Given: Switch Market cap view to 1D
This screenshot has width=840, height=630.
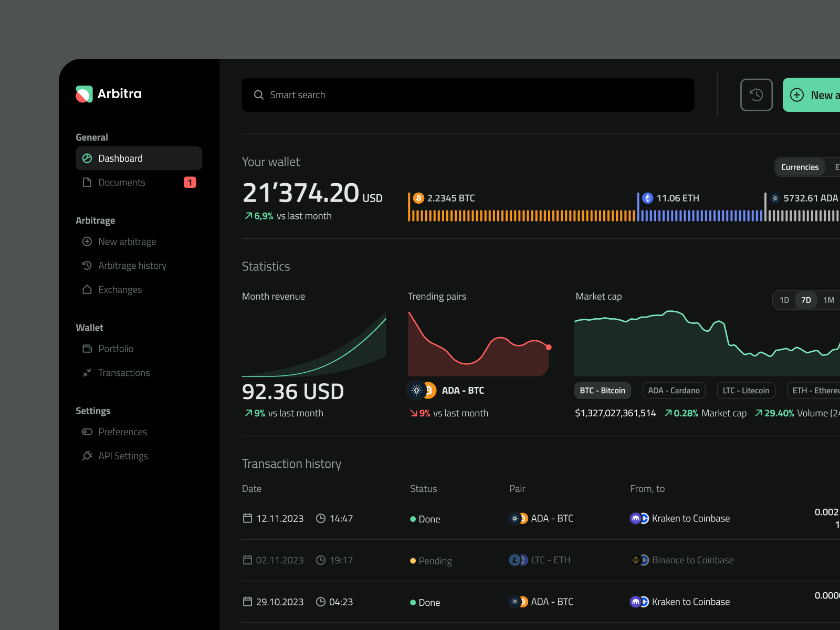Looking at the screenshot, I should 784,300.
